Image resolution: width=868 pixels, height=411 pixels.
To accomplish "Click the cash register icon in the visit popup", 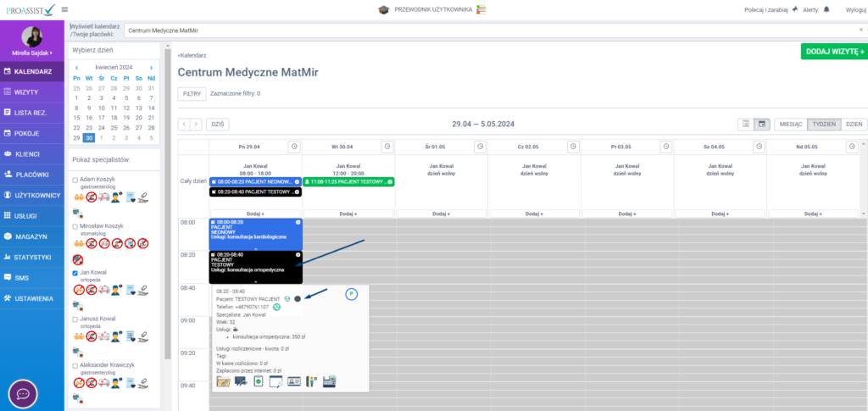I will pos(330,381).
